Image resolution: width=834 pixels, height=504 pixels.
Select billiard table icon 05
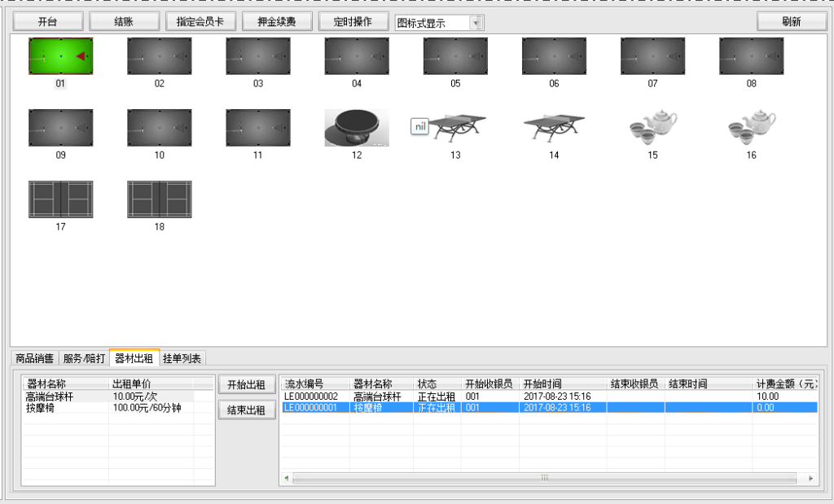point(455,56)
